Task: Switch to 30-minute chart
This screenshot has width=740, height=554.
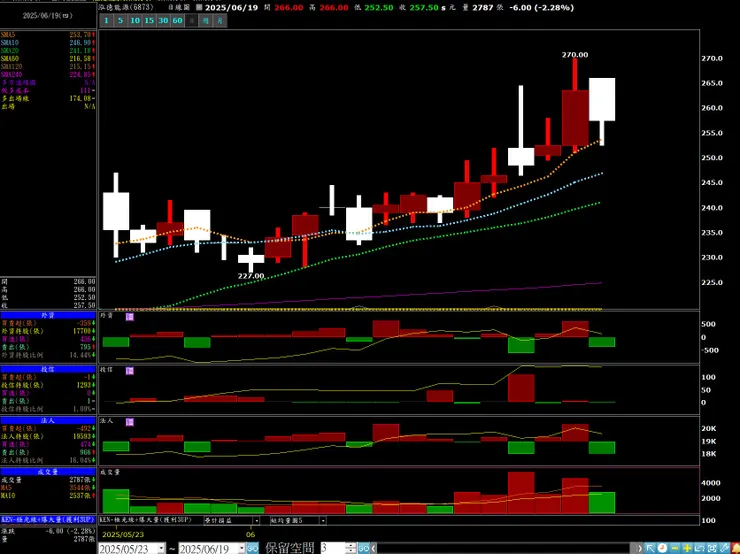Action: [x=163, y=20]
